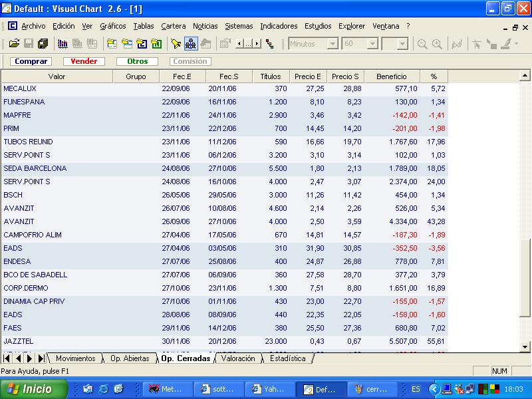The height and width of the screenshot is (399, 532).
Task: Open the Minutos compression dropdown
Action: coord(333,44)
